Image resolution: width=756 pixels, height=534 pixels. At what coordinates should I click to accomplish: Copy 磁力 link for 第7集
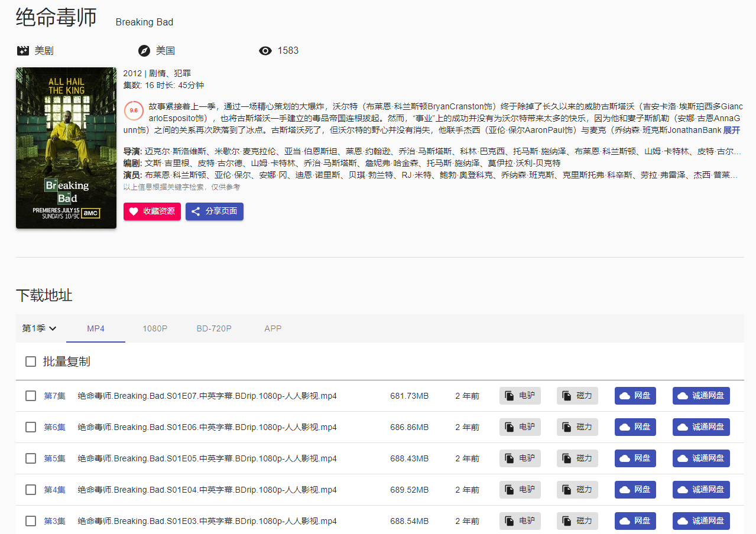coord(577,396)
